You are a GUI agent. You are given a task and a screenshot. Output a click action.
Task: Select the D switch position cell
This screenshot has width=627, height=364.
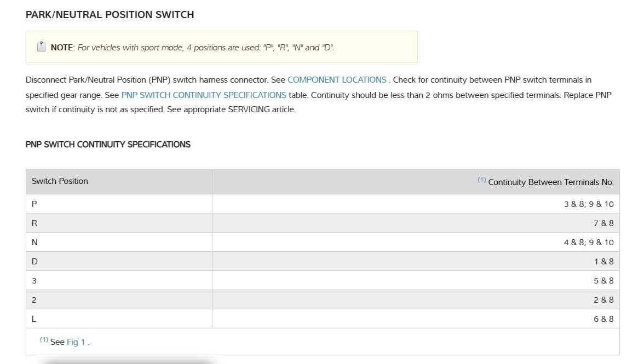(x=34, y=261)
